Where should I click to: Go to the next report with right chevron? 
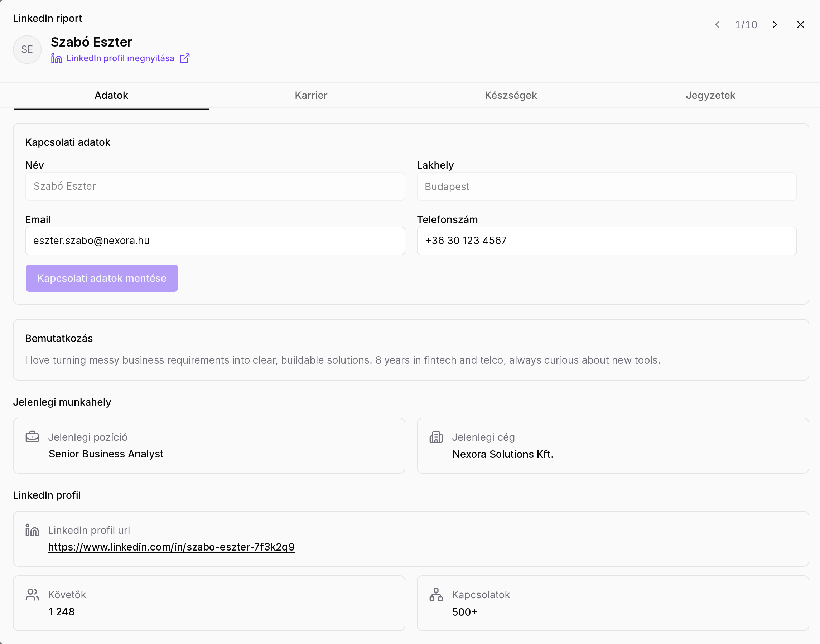point(775,24)
